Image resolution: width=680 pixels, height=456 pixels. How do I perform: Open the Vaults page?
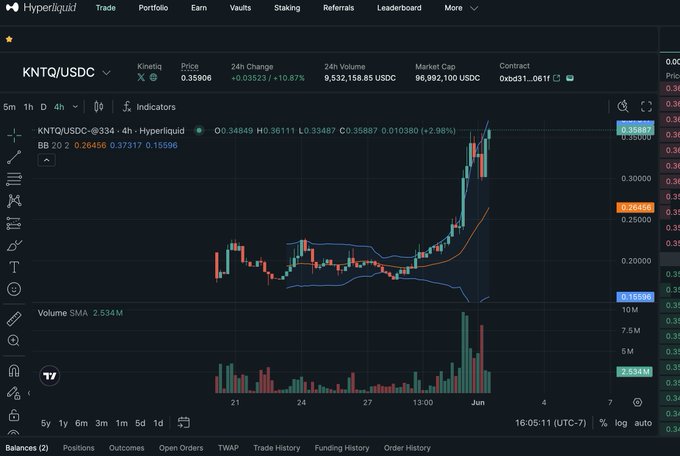[x=240, y=8]
